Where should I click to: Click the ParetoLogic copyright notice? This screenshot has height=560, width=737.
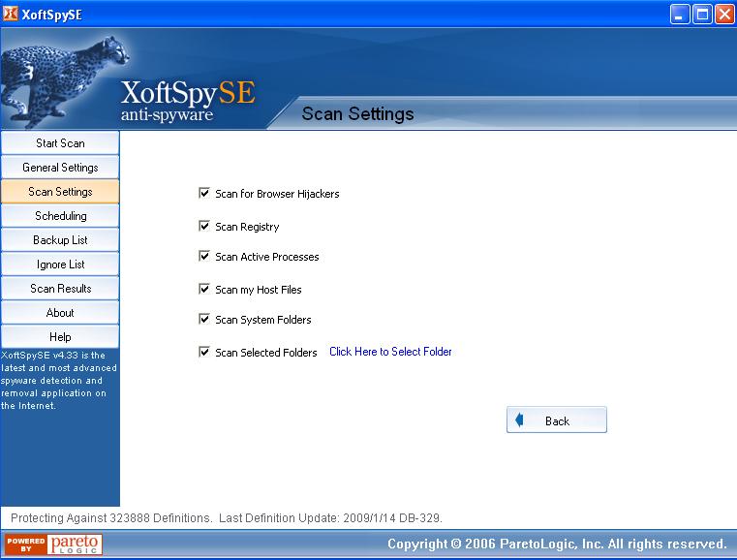pos(557,544)
